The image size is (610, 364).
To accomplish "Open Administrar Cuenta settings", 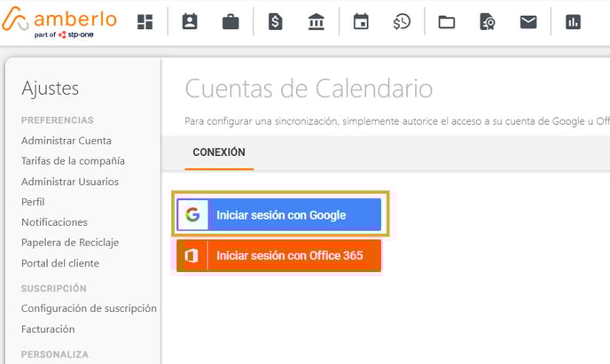I will pyautogui.click(x=66, y=141).
